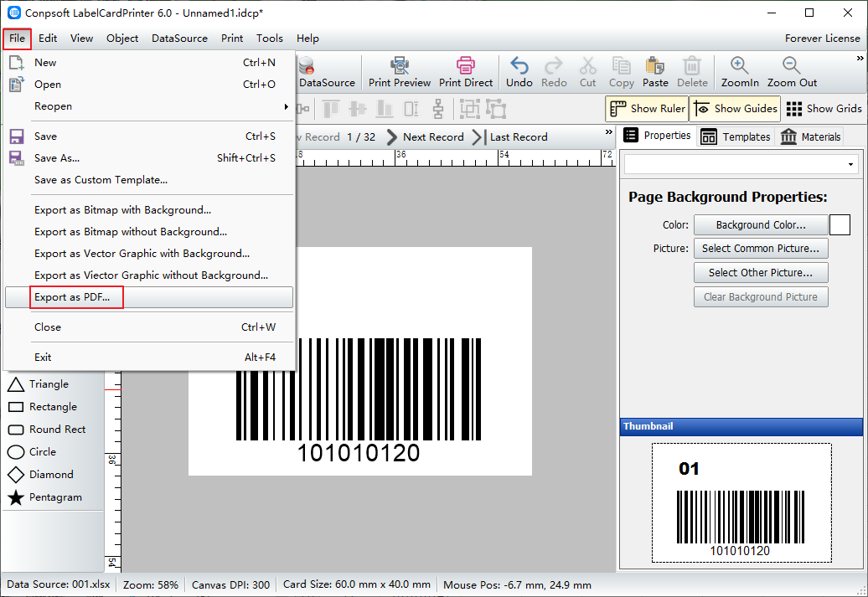Open the DataSource menu
Image resolution: width=868 pixels, height=597 pixels.
click(x=179, y=39)
